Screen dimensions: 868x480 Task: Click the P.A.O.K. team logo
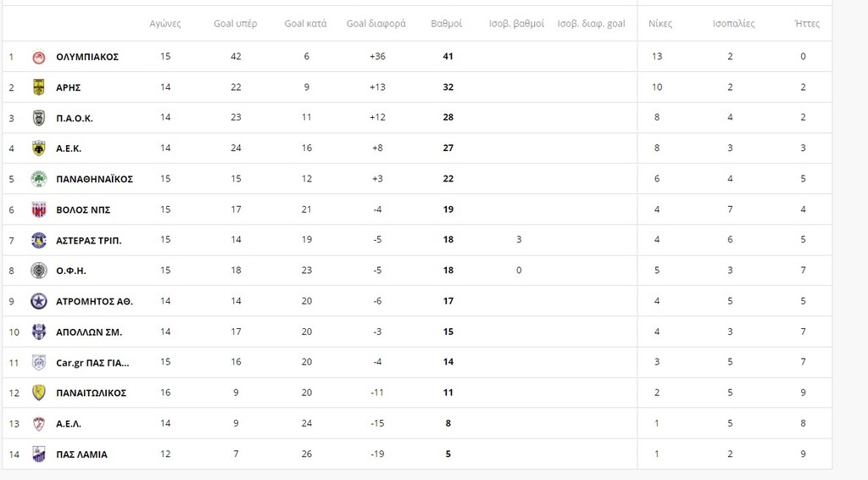point(39,118)
